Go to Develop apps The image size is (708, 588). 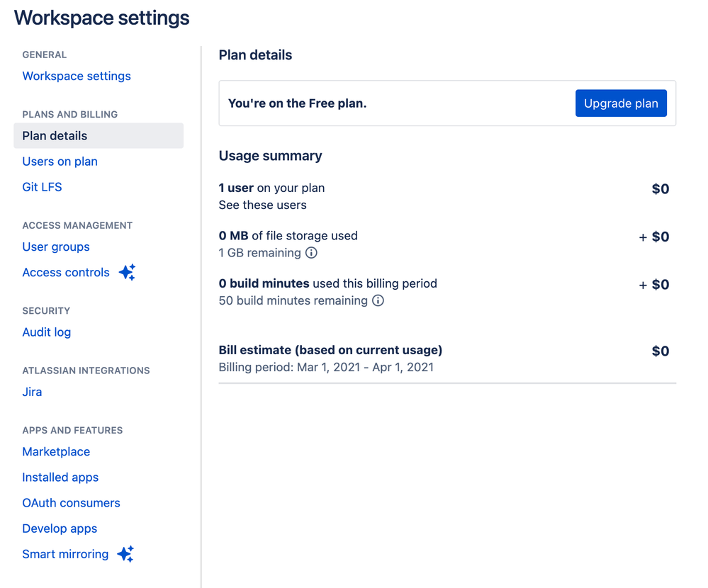(x=60, y=528)
